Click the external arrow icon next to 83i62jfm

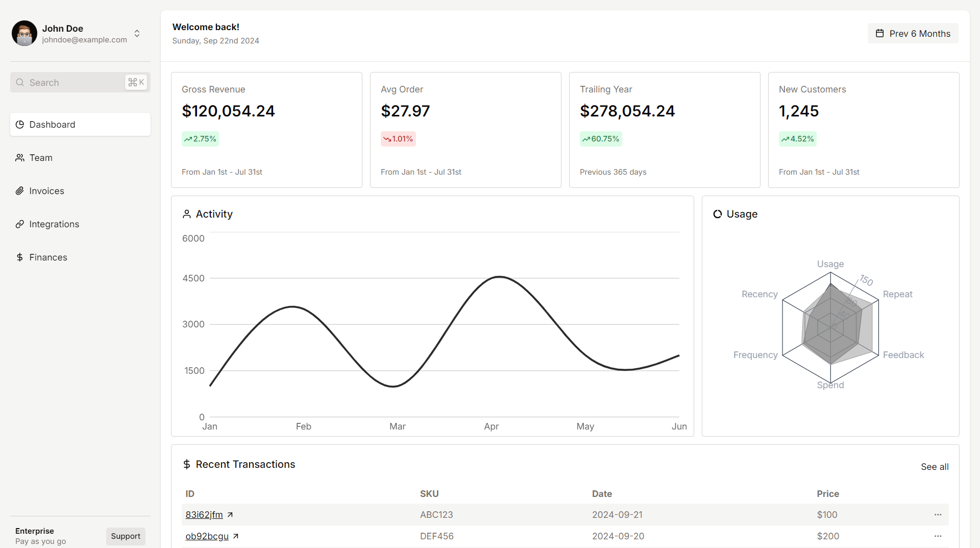pyautogui.click(x=230, y=515)
